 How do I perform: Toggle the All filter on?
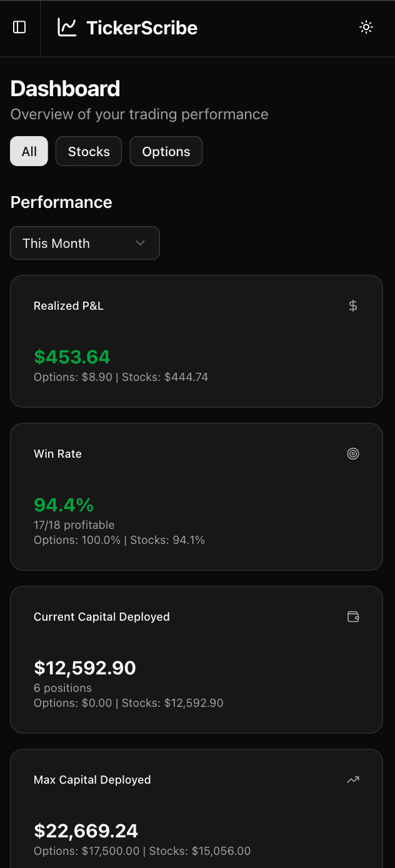coord(29,151)
